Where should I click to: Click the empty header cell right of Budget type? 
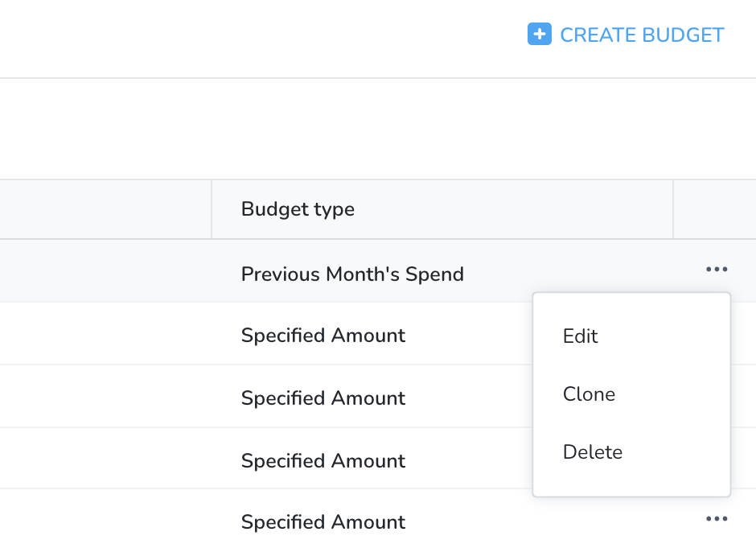pos(714,209)
